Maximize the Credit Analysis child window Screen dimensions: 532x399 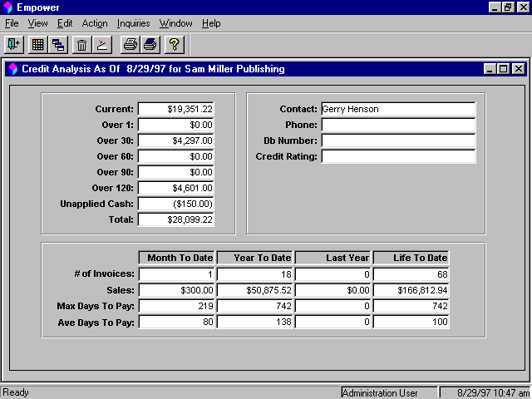[x=504, y=69]
